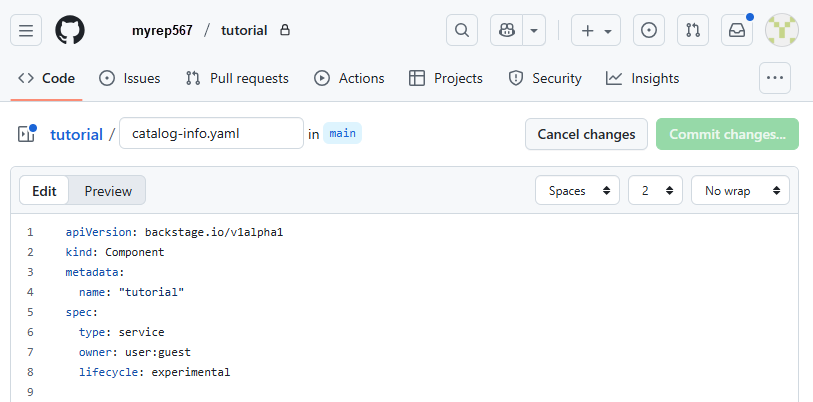Expand the Copilot dropdown arrow
813x402 pixels.
click(x=534, y=30)
